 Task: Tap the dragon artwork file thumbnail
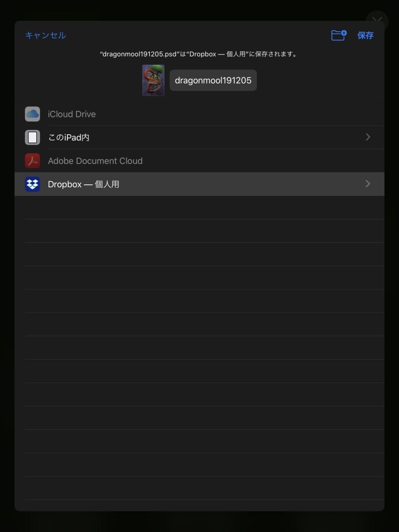(x=153, y=80)
